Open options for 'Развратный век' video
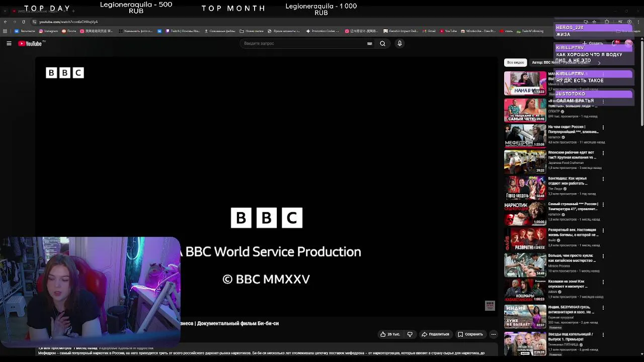The image size is (644, 362). click(x=603, y=231)
